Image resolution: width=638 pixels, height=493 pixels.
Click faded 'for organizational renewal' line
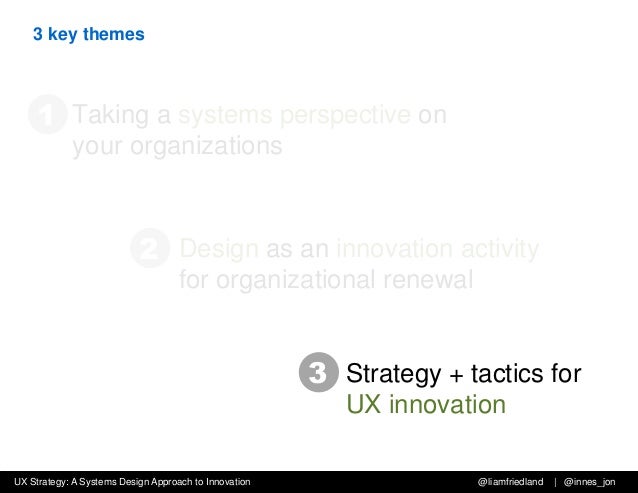(326, 279)
